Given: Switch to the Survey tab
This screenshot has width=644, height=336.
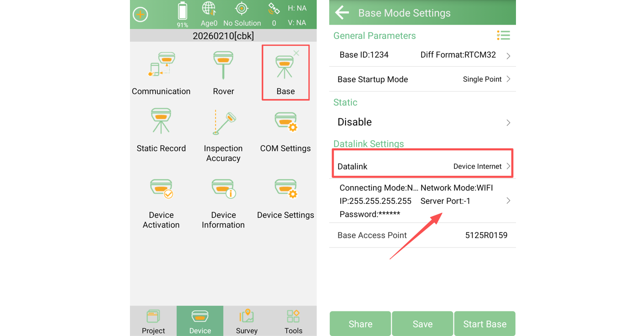Looking at the screenshot, I should (x=246, y=321).
